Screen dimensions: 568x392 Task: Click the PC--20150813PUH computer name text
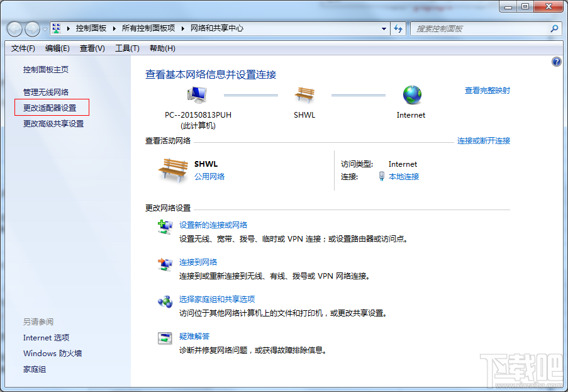pos(198,115)
